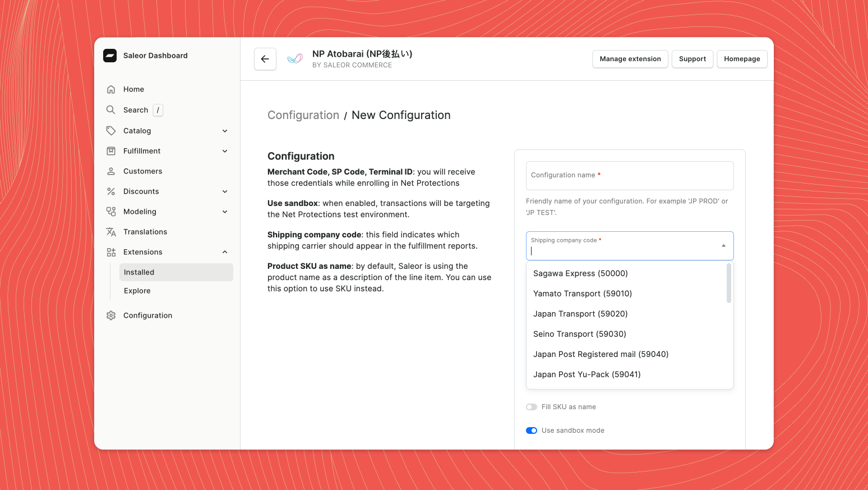Viewport: 868px width, 490px height.
Task: Select Yamato Transport (59010) option
Action: [583, 294]
